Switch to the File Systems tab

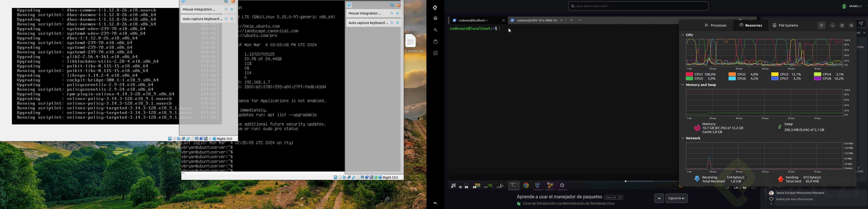[785, 26]
